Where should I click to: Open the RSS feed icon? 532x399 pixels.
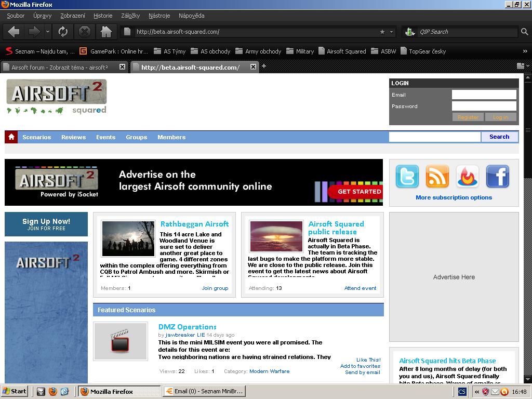437,177
